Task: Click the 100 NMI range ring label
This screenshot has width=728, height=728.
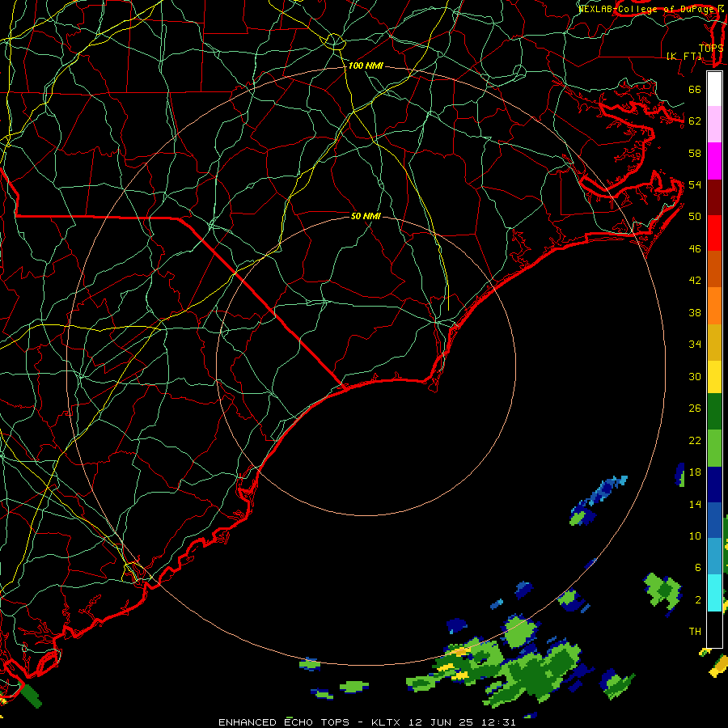Action: point(366,66)
